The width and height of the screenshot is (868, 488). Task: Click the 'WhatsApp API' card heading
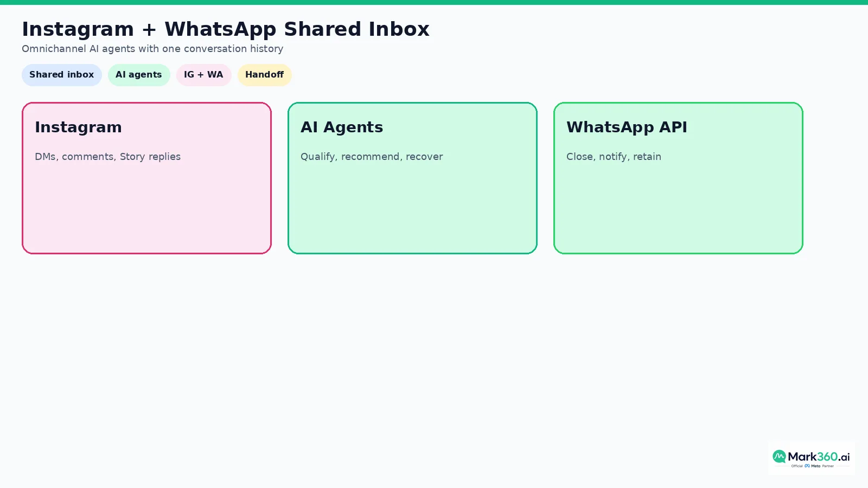click(x=627, y=127)
